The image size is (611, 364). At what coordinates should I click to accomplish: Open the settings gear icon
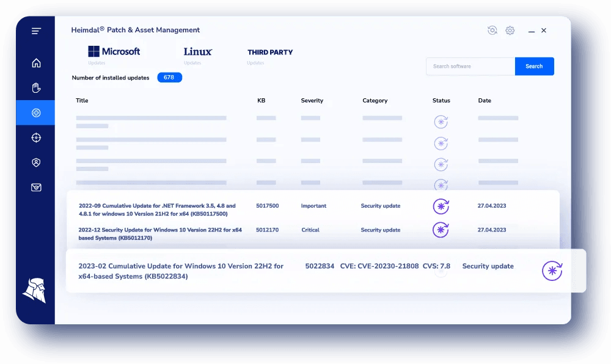point(510,31)
